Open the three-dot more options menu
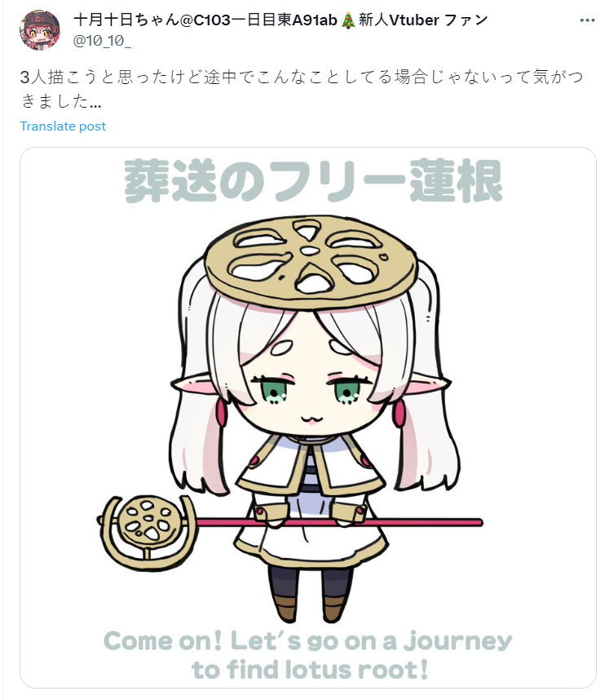This screenshot has width=609, height=700. coord(587,20)
